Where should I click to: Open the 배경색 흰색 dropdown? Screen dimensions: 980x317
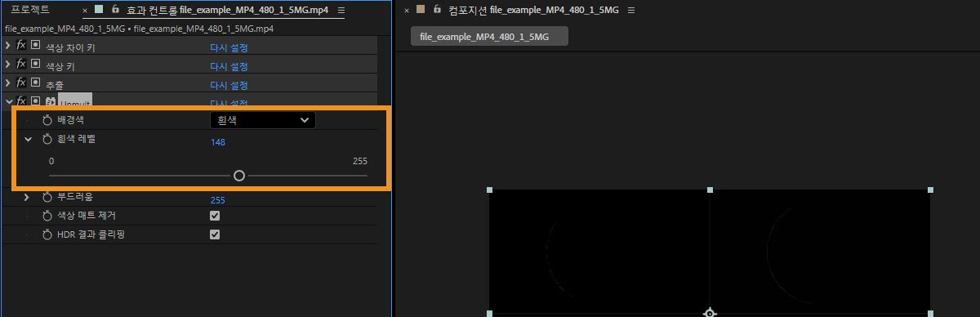pyautogui.click(x=262, y=120)
